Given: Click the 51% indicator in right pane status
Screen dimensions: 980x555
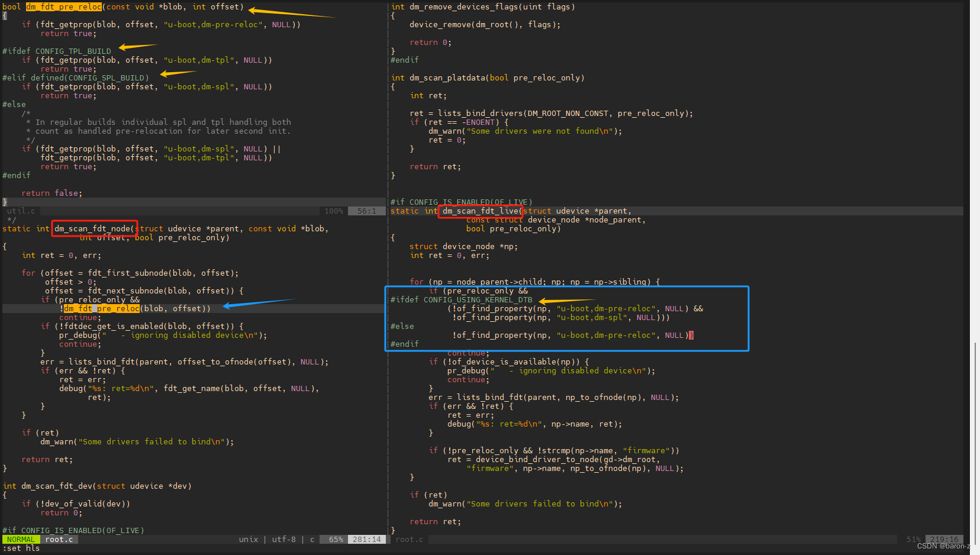Looking at the screenshot, I should (x=914, y=539).
